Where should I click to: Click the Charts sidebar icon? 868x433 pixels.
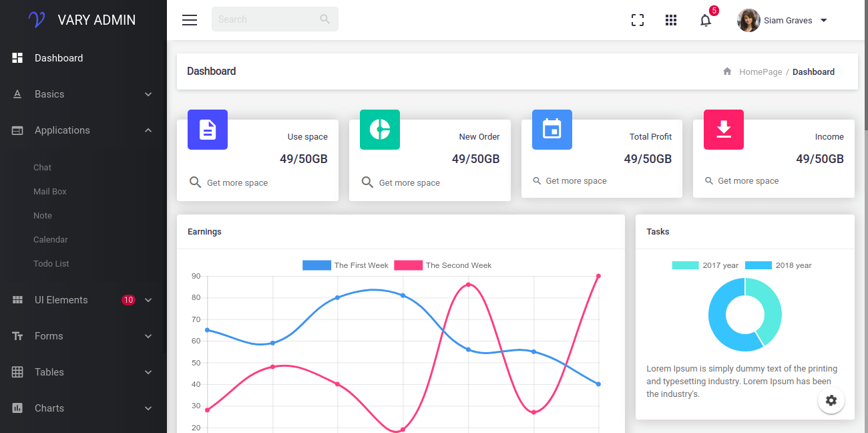tap(18, 408)
